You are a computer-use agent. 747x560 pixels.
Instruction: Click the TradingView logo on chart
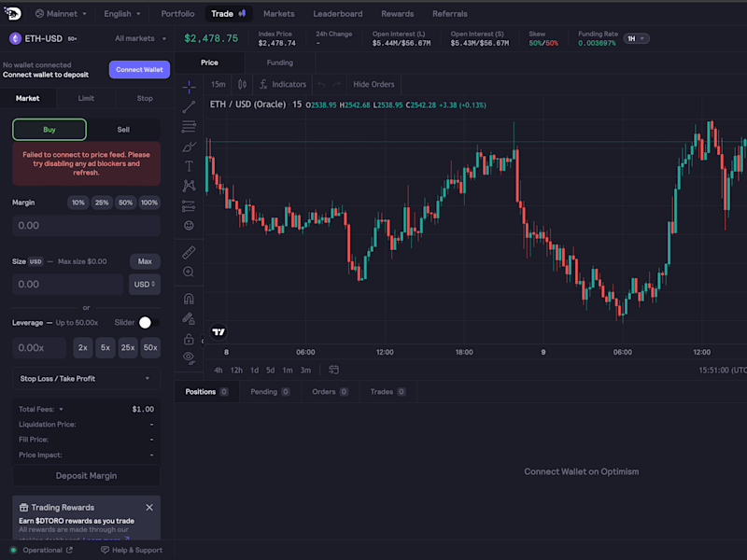tap(218, 332)
